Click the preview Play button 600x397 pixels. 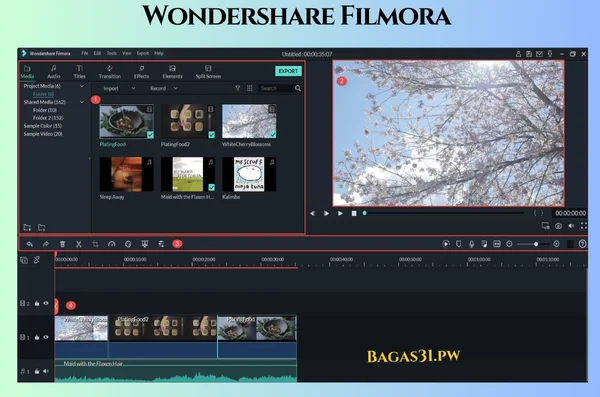[340, 213]
